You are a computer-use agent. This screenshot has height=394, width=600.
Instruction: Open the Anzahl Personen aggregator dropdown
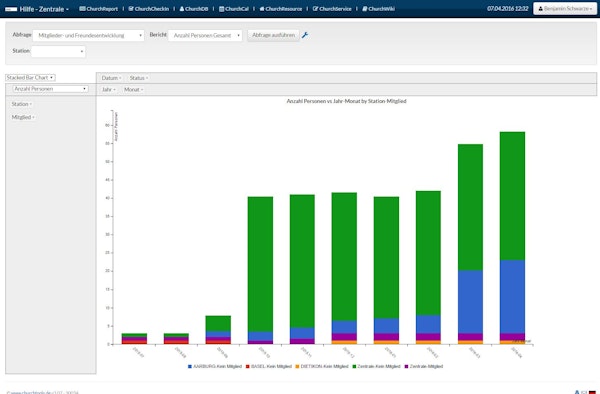point(50,89)
